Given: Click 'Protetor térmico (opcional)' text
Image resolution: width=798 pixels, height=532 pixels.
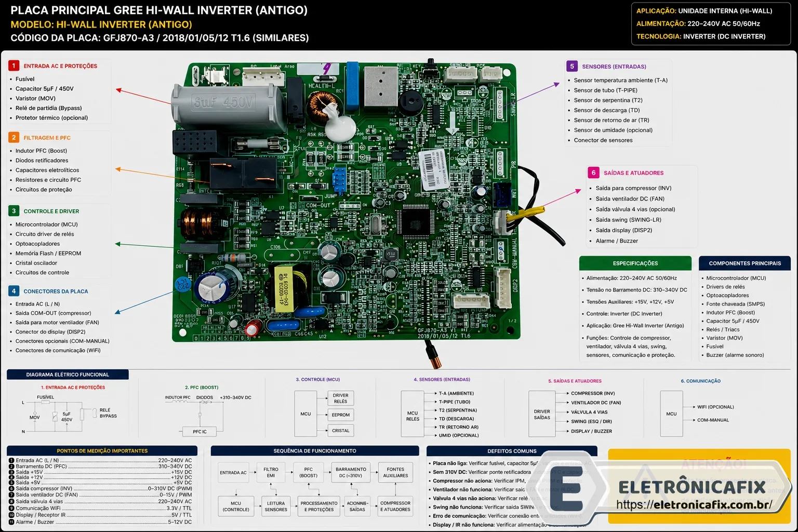Looking at the screenshot, I should point(51,118).
